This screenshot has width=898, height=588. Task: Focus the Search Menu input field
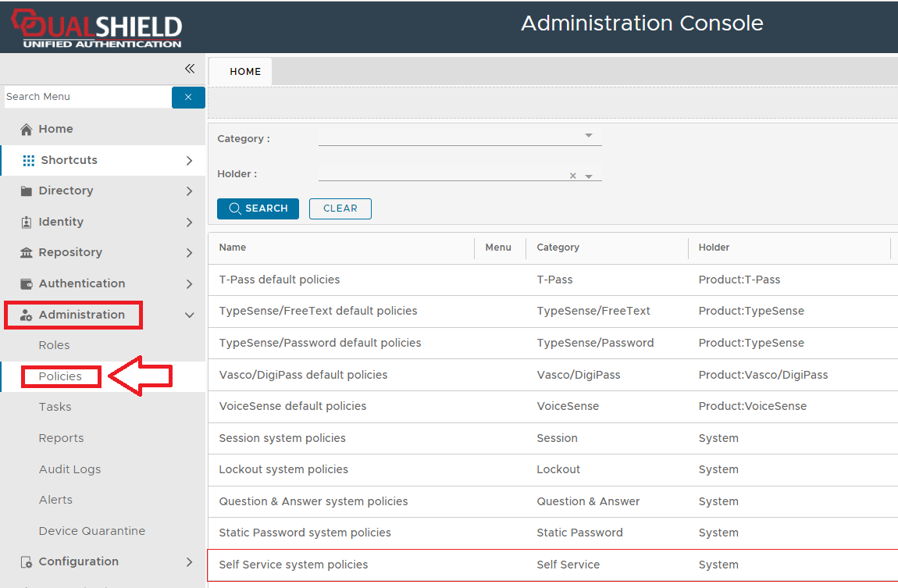tap(87, 97)
